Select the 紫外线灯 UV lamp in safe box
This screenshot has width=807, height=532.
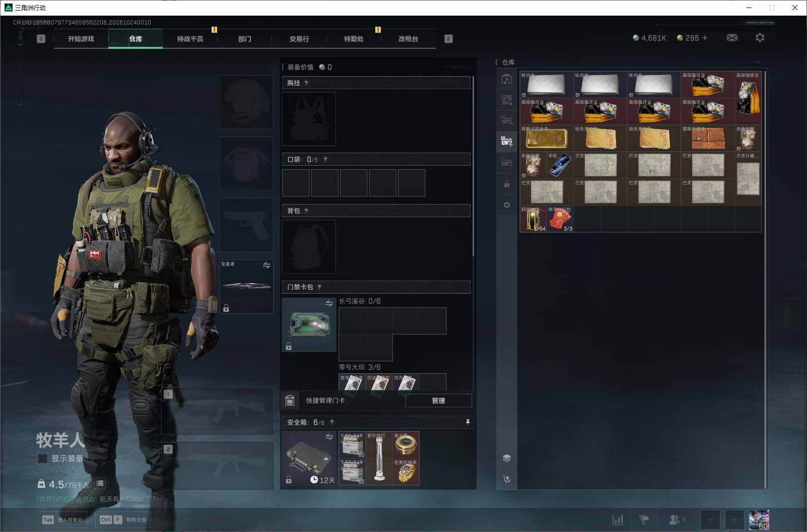pos(379,458)
